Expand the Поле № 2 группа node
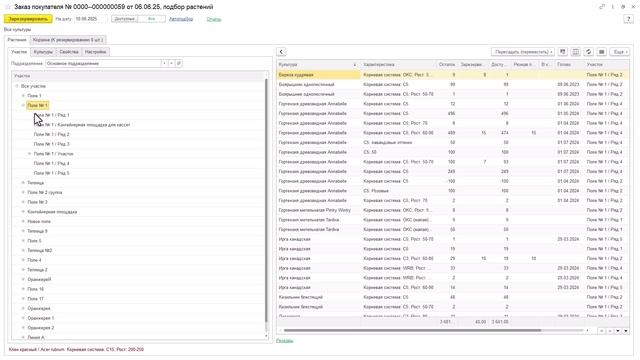Image resolution: width=640 pixels, height=360 pixels. (23, 192)
